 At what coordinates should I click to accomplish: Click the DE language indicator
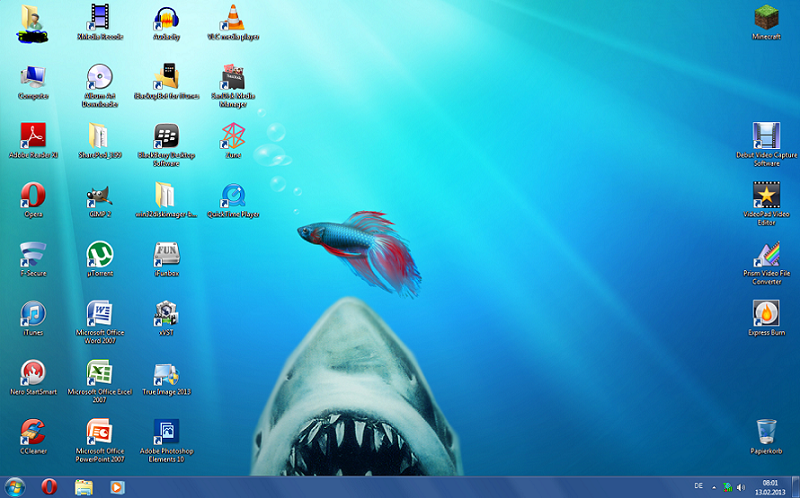[698, 486]
